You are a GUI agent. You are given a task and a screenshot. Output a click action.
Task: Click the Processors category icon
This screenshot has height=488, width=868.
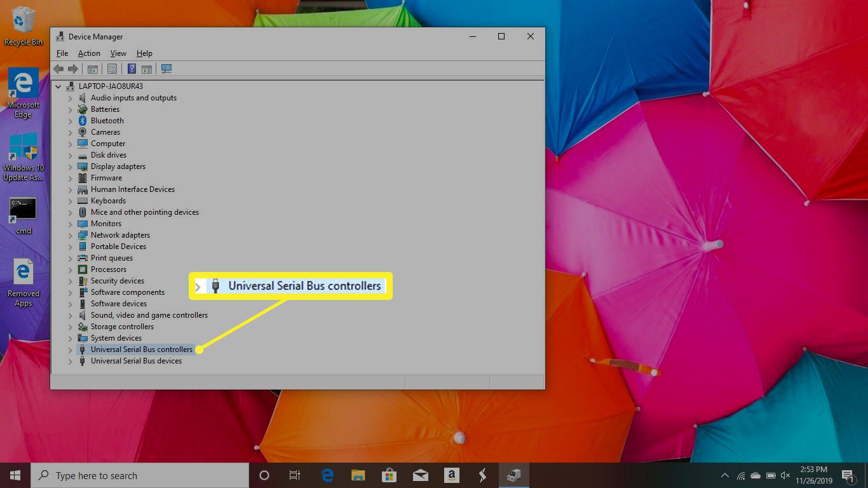tap(82, 269)
